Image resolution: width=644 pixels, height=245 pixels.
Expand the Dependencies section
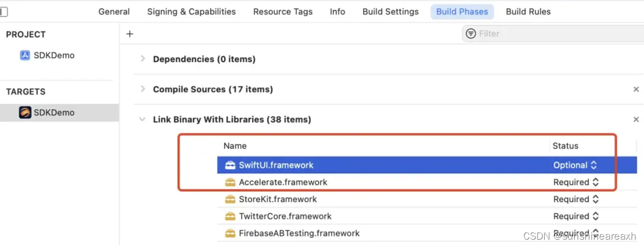pos(143,59)
